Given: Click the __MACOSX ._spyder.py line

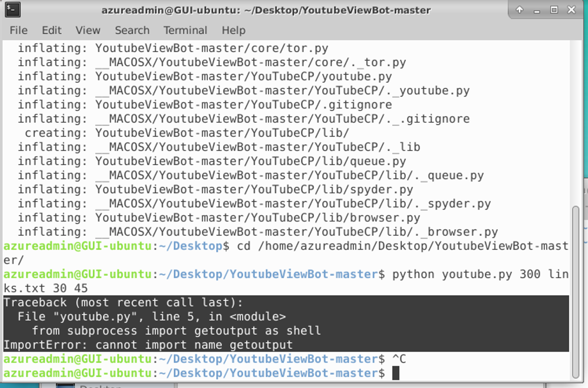Looking at the screenshot, I should click(x=254, y=203).
